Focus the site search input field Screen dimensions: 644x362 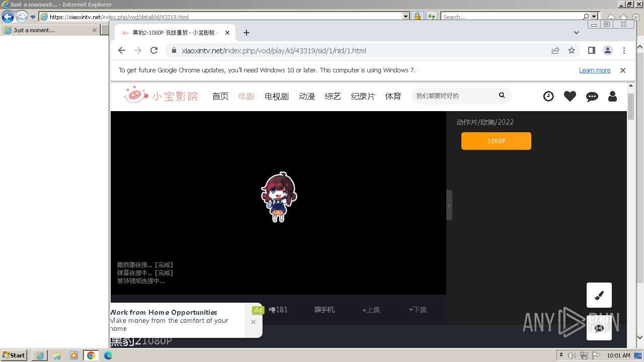pos(453,96)
